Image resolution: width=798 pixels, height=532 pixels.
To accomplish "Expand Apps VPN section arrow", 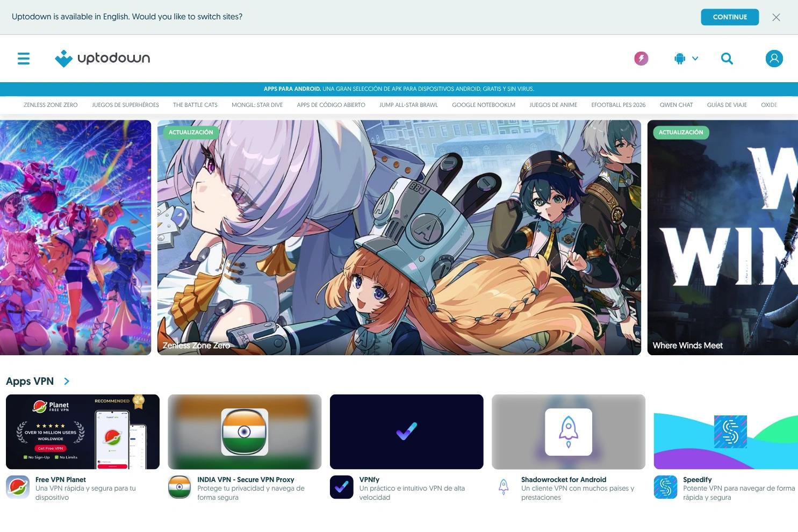I will click(x=67, y=381).
